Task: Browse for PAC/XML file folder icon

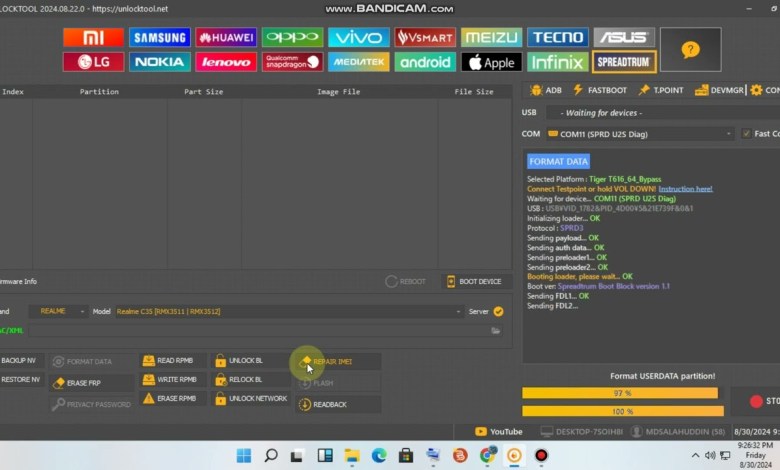Action: pos(495,331)
